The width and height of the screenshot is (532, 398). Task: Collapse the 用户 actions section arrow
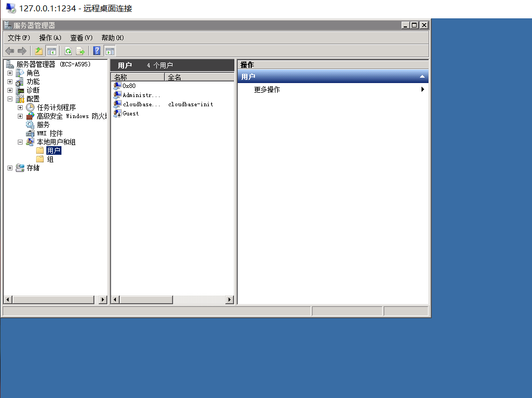[x=422, y=77]
